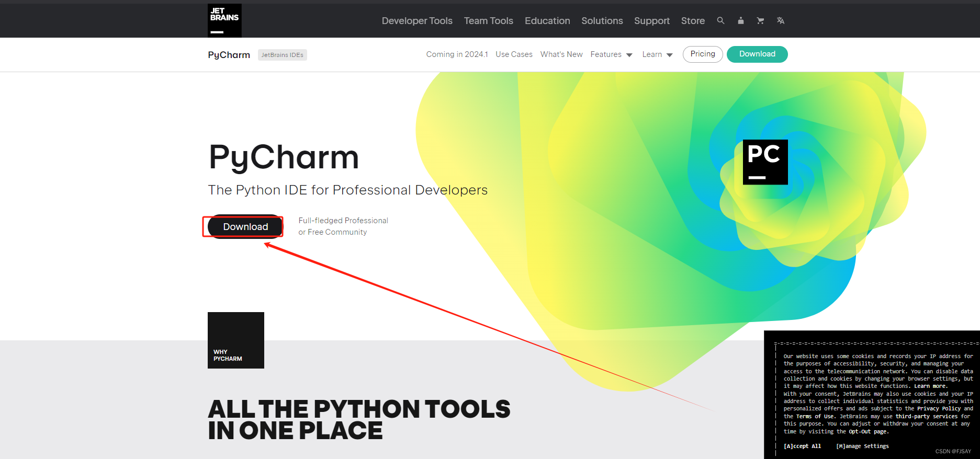Screen dimensions: 980x459
Task: Open the language selector icon
Action: pyautogui.click(x=780, y=20)
